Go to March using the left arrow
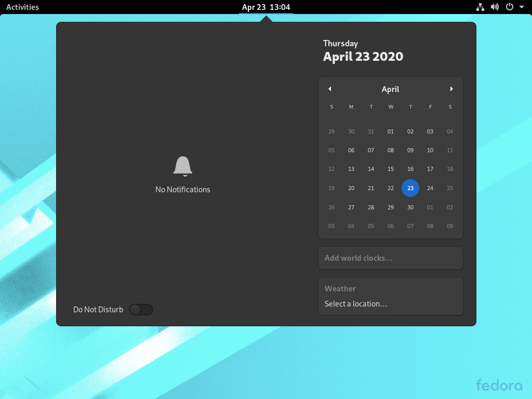532x399 pixels. pos(330,89)
